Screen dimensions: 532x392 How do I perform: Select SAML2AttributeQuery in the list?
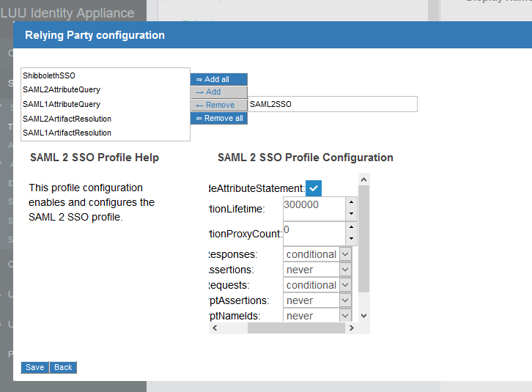tap(62, 89)
